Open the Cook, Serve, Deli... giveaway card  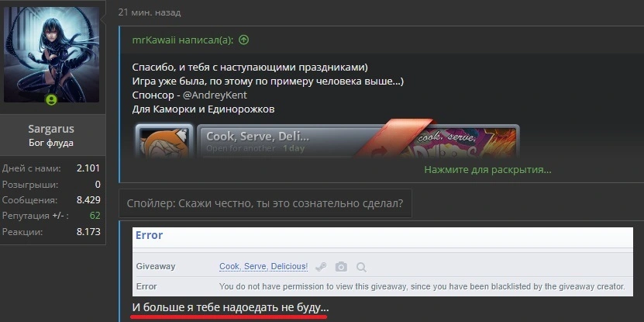click(358, 140)
